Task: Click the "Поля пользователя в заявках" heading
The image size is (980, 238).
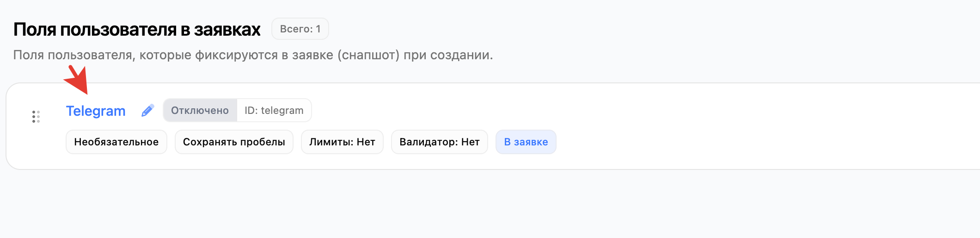Action: (137, 30)
